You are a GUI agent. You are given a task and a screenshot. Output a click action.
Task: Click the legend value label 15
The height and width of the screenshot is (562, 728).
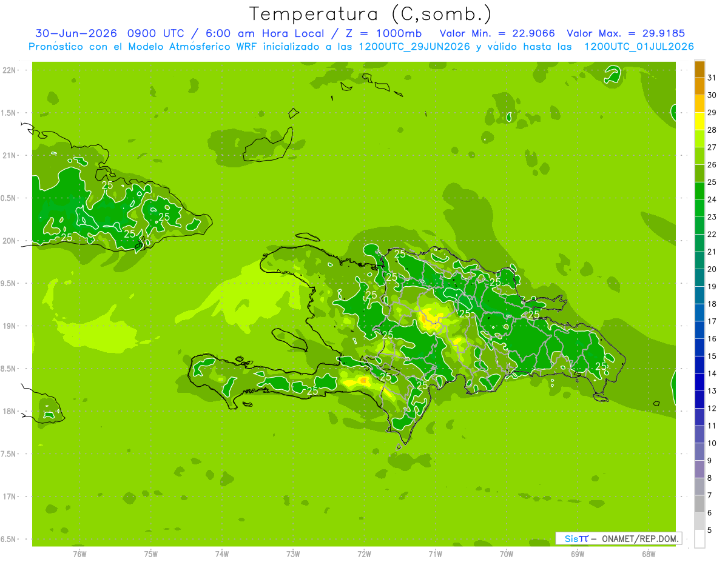point(712,356)
